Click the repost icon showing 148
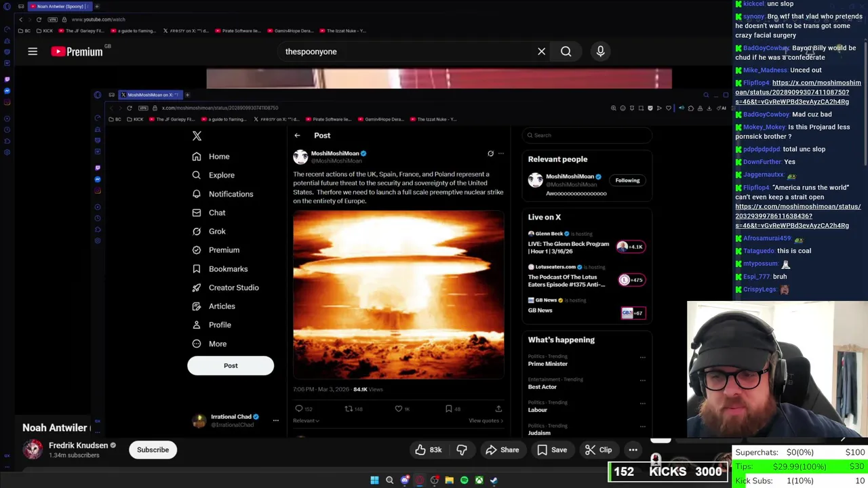The height and width of the screenshot is (488, 868). pyautogui.click(x=349, y=409)
